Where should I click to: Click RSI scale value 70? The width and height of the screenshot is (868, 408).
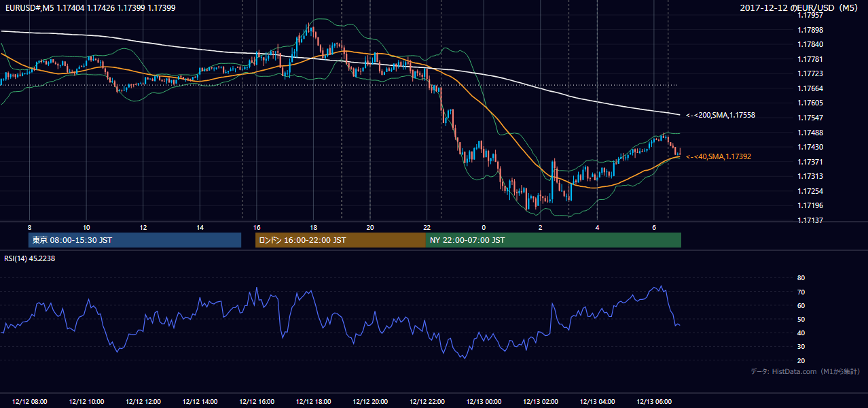801,292
